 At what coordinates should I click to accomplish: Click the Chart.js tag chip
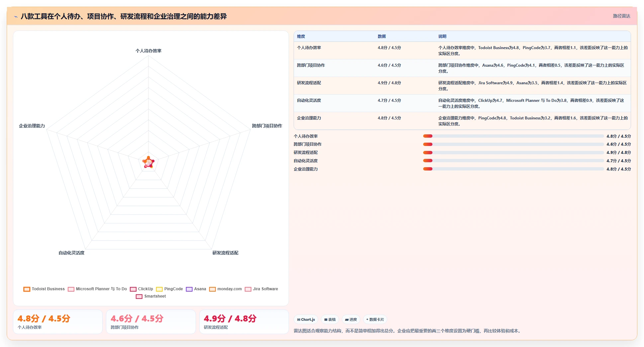coord(306,319)
